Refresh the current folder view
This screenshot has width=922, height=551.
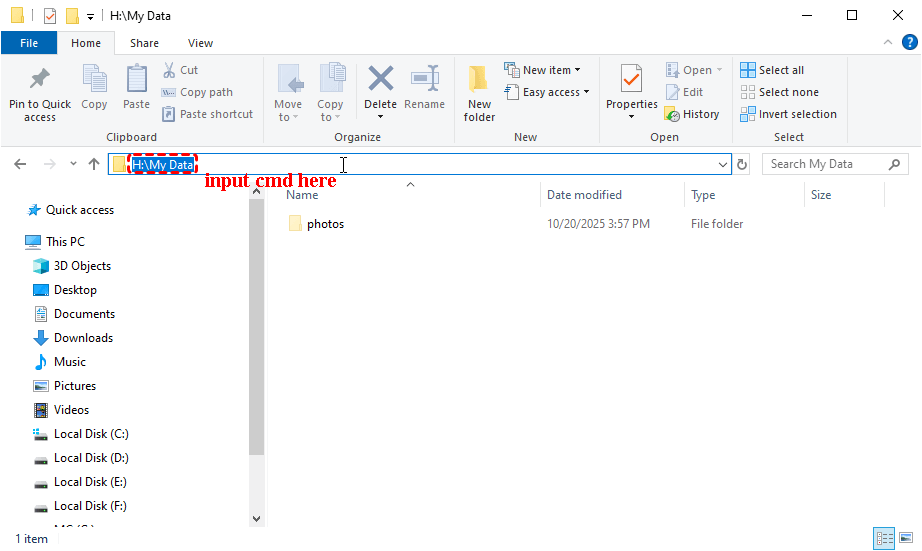tap(742, 165)
